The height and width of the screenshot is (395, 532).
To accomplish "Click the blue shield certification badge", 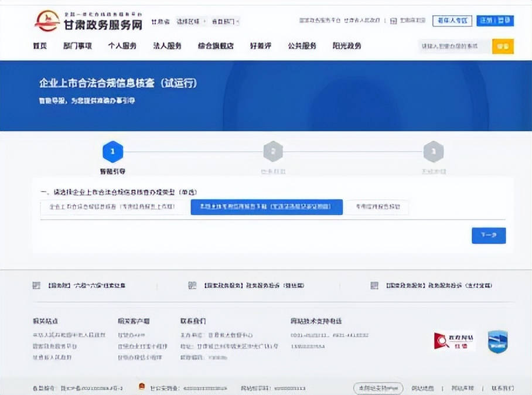I will pos(497,341).
